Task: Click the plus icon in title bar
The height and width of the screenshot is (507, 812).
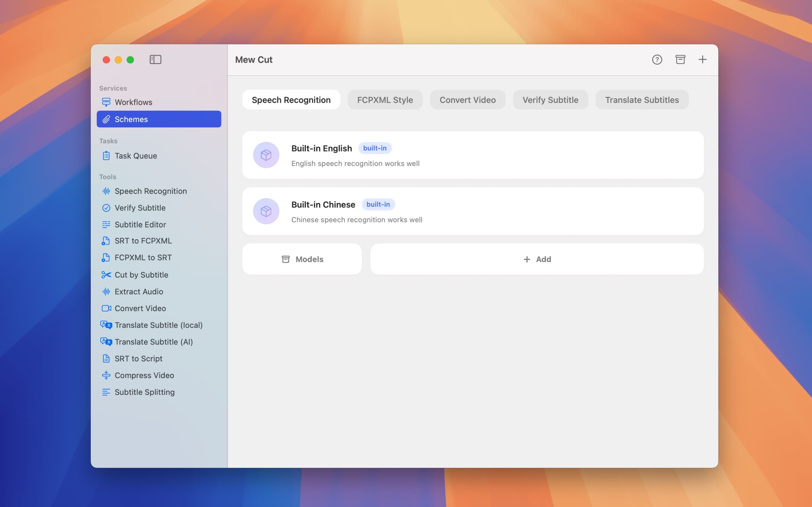Action: tap(702, 60)
